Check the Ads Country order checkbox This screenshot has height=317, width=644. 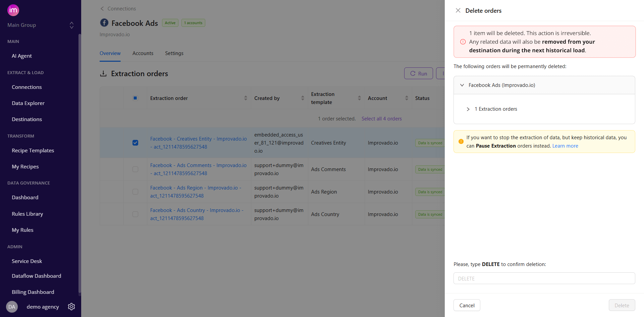135,214
